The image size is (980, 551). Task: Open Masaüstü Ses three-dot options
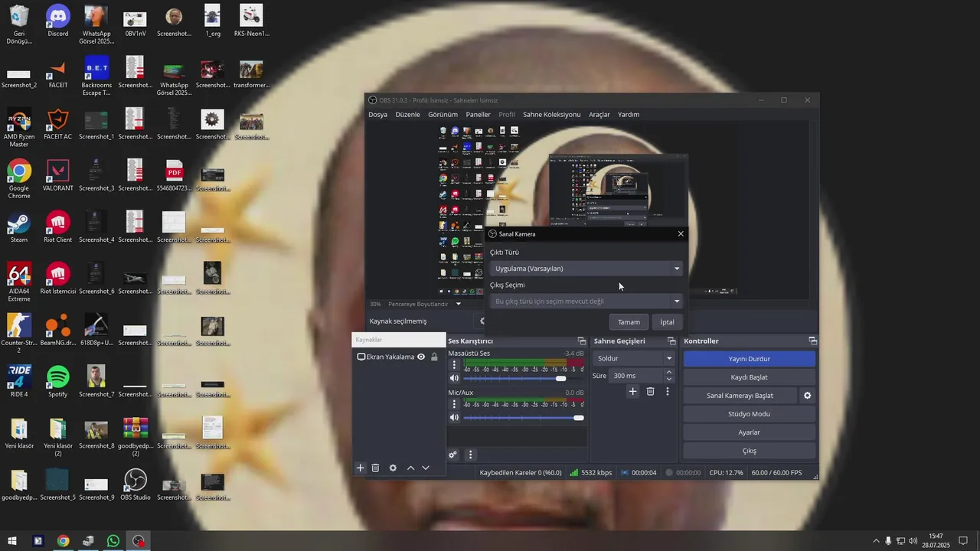(x=454, y=365)
